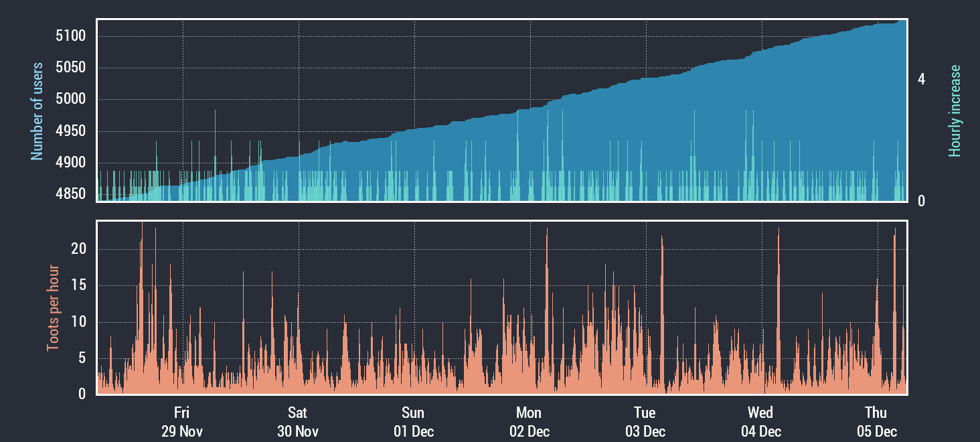Click the 4900 tick on users axis
Viewport: 980px width, 442px height.
click(70, 163)
